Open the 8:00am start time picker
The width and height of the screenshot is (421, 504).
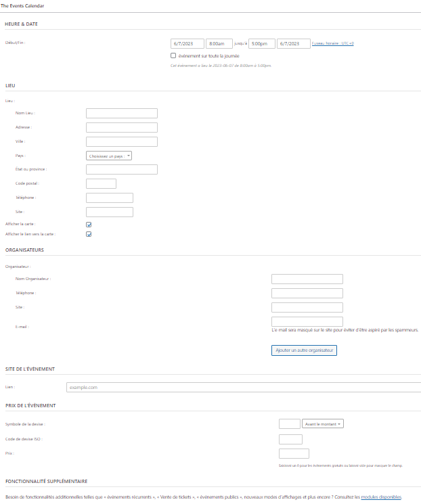pos(219,43)
